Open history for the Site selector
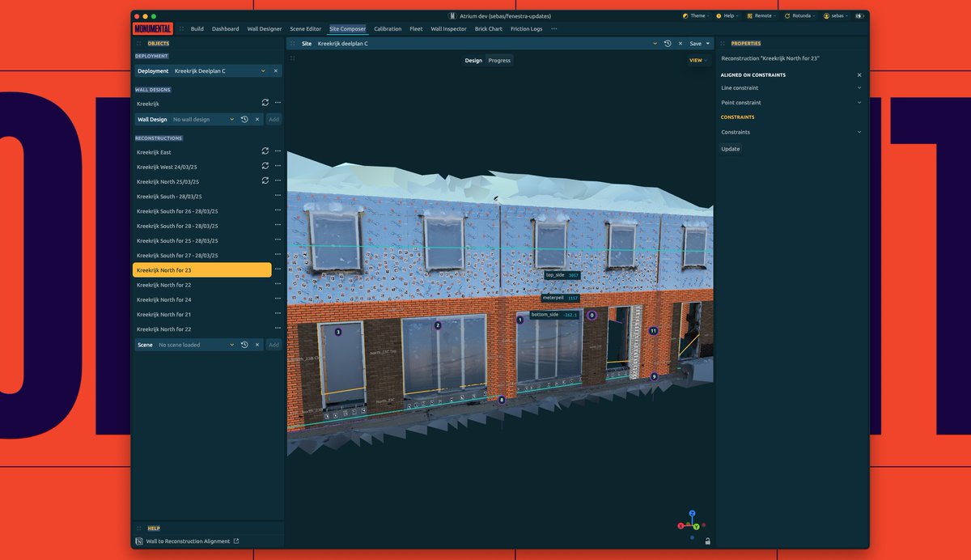This screenshot has width=971, height=560. click(x=668, y=43)
